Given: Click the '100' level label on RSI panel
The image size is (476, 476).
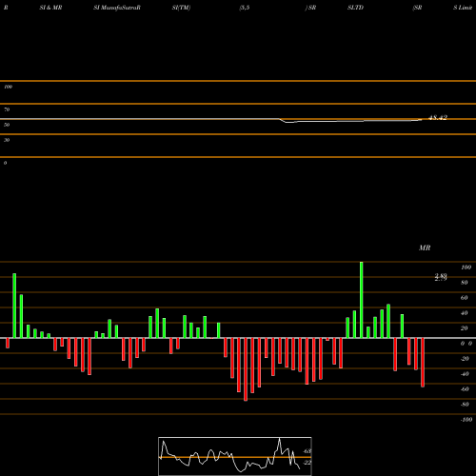Looking at the screenshot, I should pyautogui.click(x=8, y=87).
